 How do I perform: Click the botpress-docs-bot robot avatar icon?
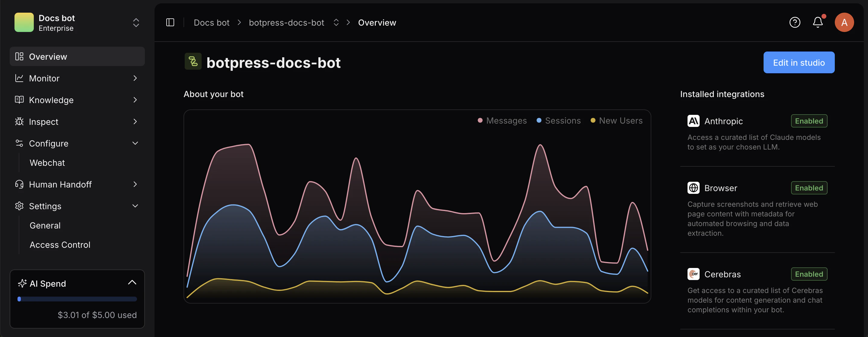click(193, 61)
